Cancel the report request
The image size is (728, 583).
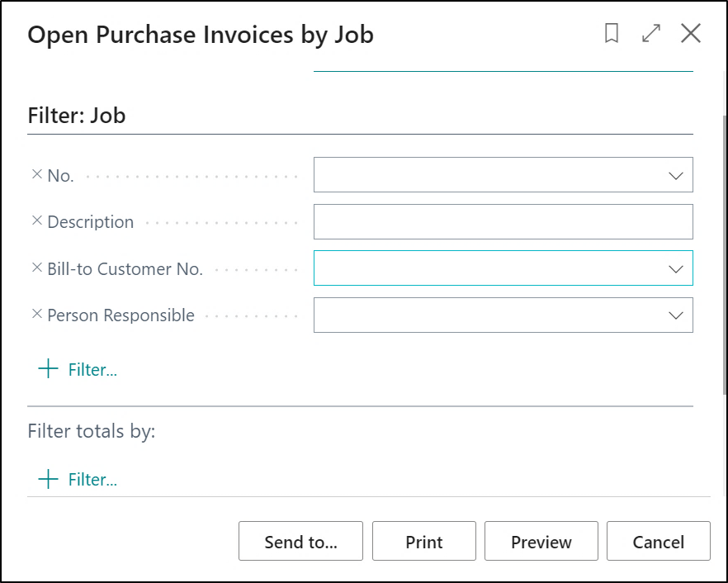tap(658, 542)
